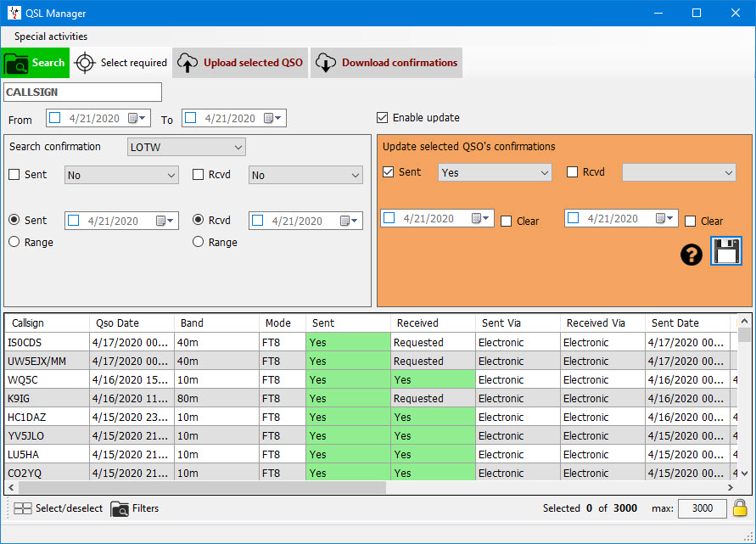
Task: Open calendar on update Sent date field
Action: [x=480, y=218]
